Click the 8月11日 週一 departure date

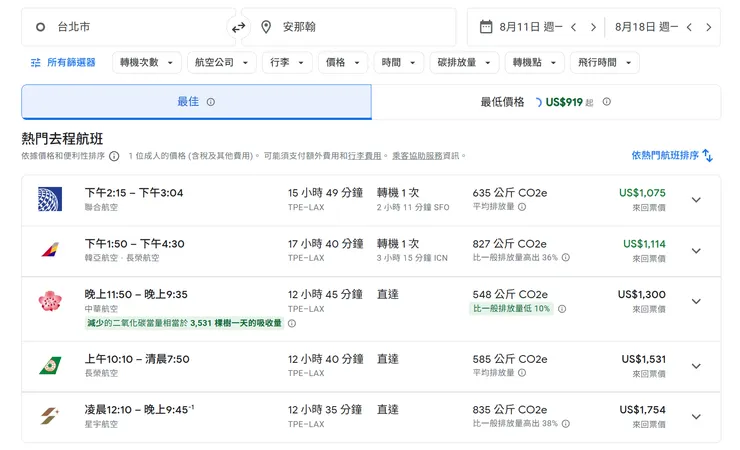tap(530, 27)
